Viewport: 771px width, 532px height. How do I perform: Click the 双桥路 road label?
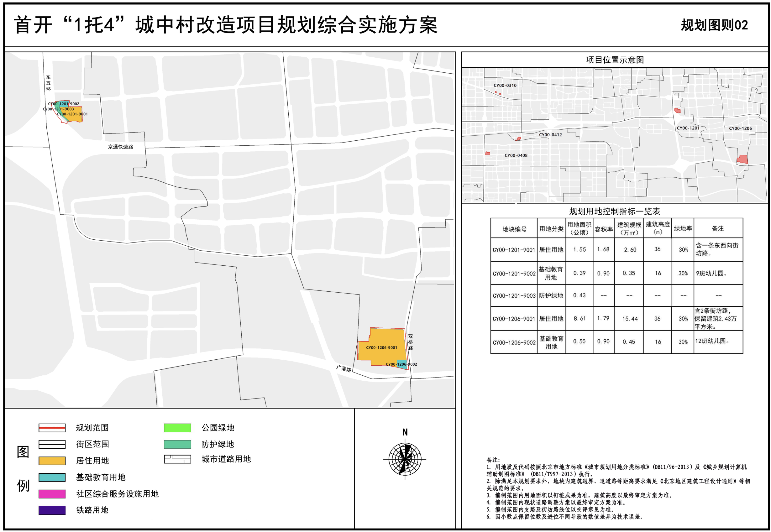click(x=411, y=342)
